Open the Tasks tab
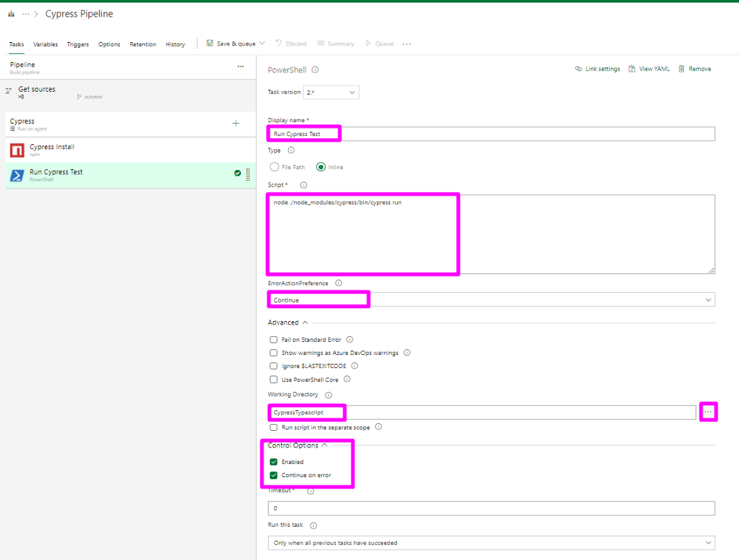The width and height of the screenshot is (739, 560). pyautogui.click(x=17, y=44)
